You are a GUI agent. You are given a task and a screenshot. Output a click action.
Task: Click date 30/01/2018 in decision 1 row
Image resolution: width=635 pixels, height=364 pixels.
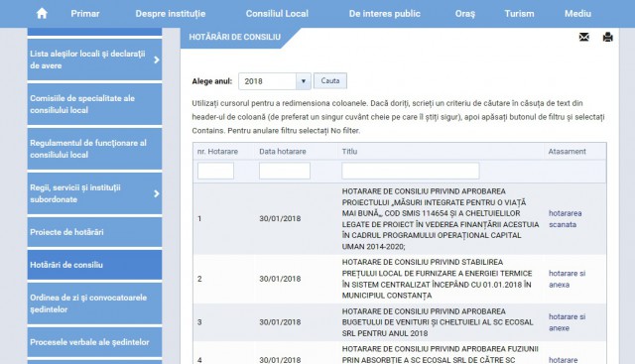(280, 218)
